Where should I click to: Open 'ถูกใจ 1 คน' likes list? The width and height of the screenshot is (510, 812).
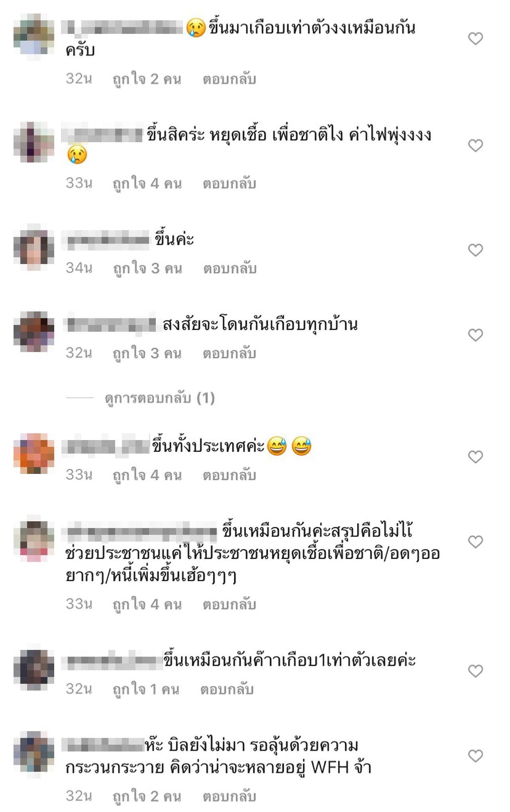click(x=146, y=689)
